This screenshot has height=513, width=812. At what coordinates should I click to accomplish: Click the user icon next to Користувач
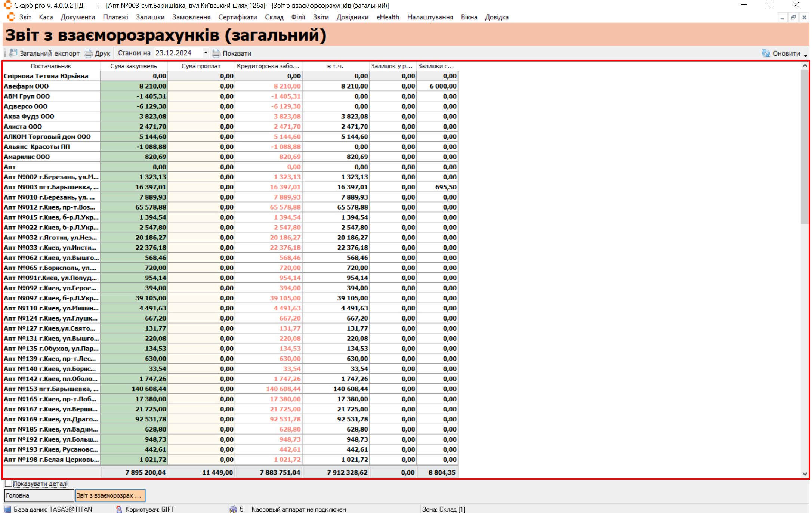(119, 509)
